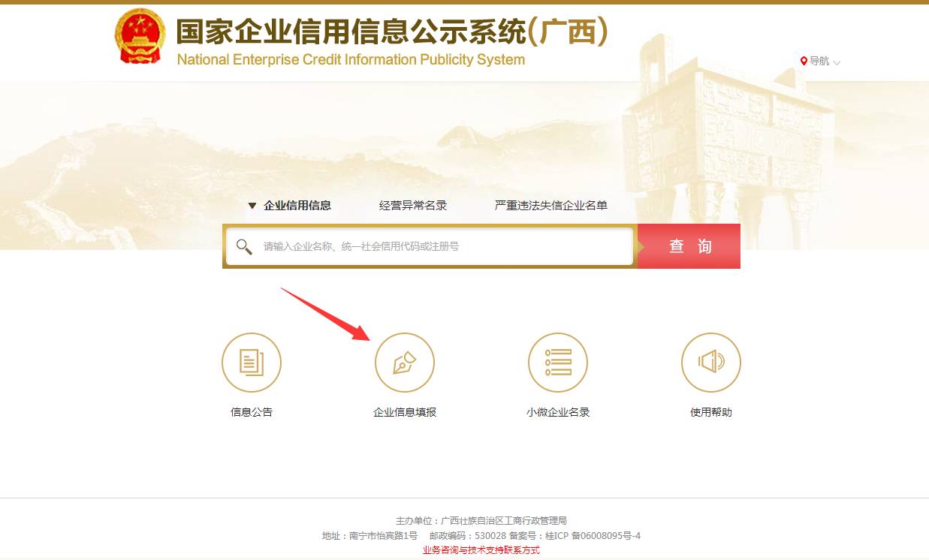Open the 导航 navigation menu text

[x=819, y=61]
